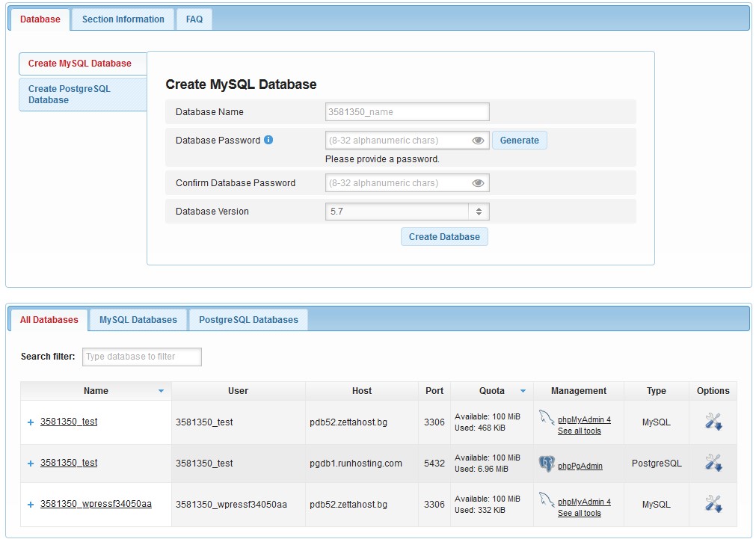Open See all tools for 3581350_wpressf34050aa

pyautogui.click(x=579, y=513)
